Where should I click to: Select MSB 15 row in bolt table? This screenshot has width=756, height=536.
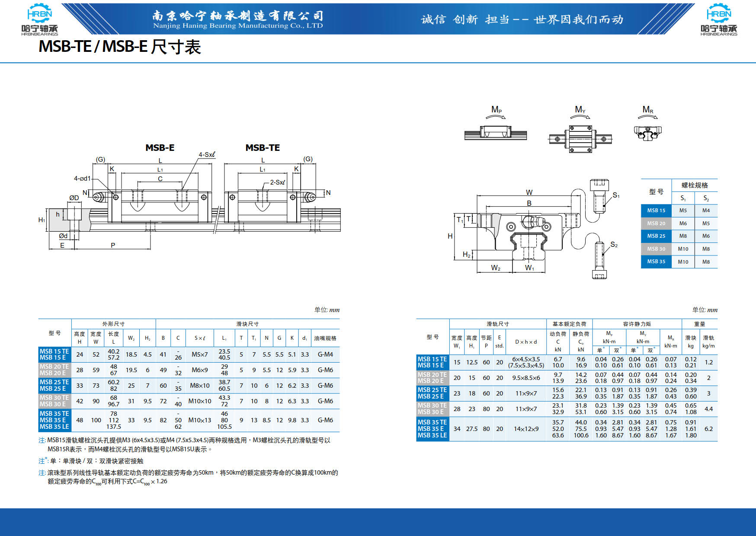click(679, 211)
